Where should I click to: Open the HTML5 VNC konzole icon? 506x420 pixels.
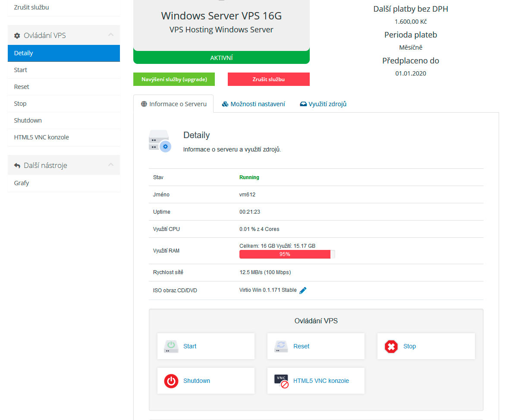281,380
